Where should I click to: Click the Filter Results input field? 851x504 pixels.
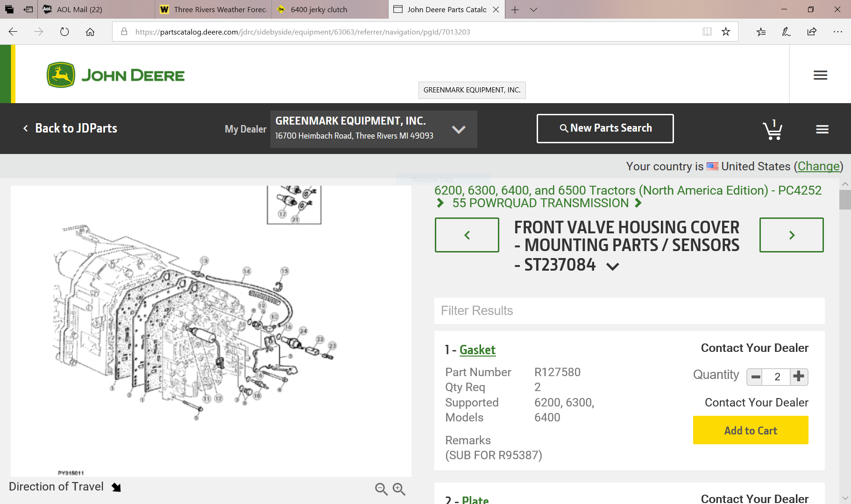[x=629, y=311]
